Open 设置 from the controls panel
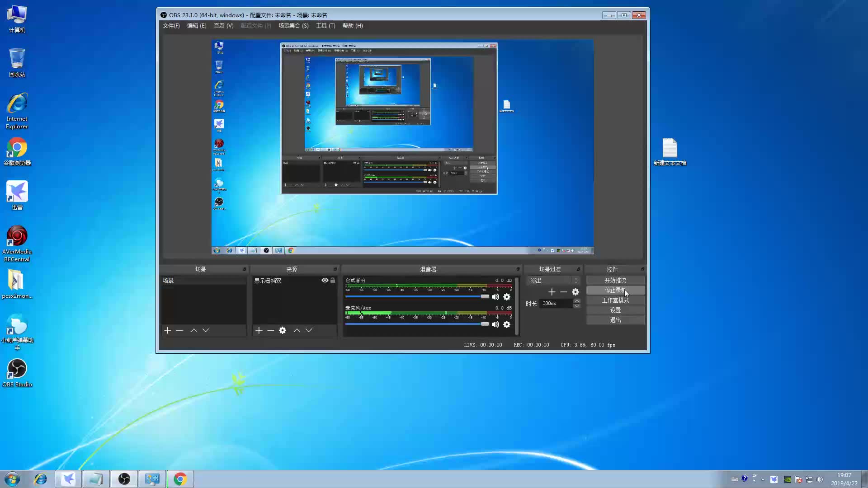This screenshot has height=488, width=868. click(615, 310)
